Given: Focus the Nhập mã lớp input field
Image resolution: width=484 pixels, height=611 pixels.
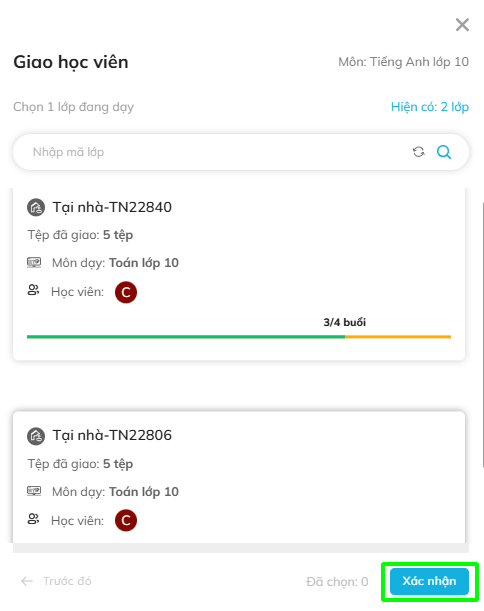Looking at the screenshot, I should coord(218,152).
